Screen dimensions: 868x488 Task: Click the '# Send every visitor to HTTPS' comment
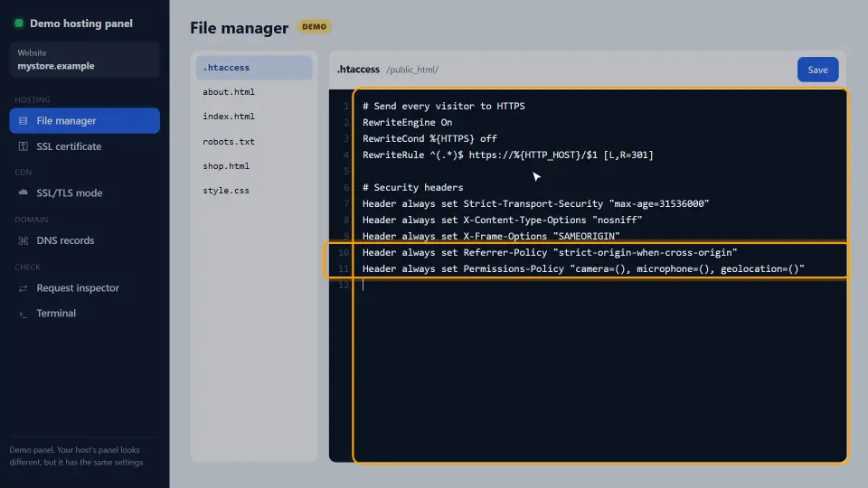(443, 106)
